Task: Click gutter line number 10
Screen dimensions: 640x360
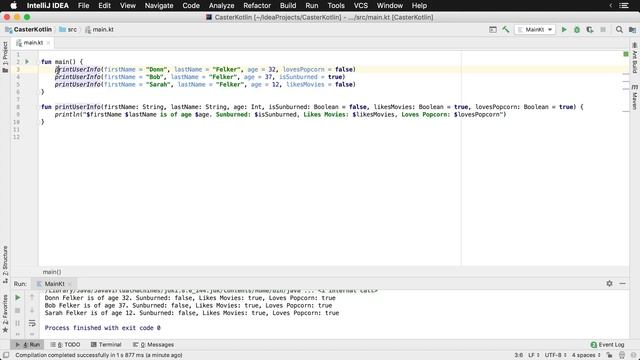Action: tap(16, 122)
